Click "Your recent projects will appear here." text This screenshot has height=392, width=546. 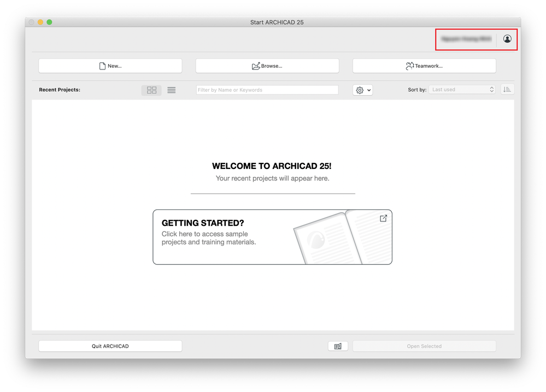tap(272, 178)
